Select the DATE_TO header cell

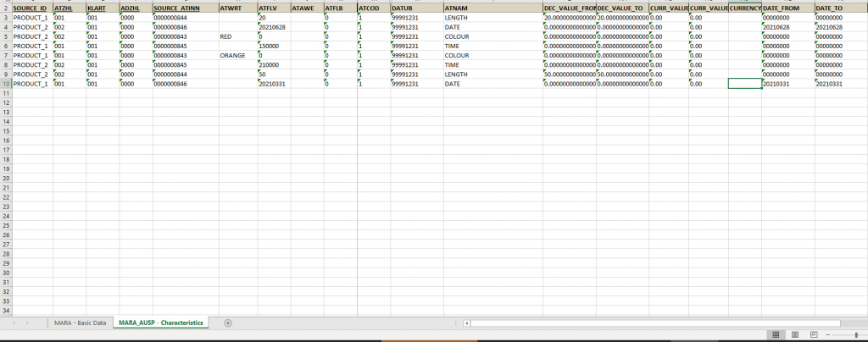tap(841, 8)
